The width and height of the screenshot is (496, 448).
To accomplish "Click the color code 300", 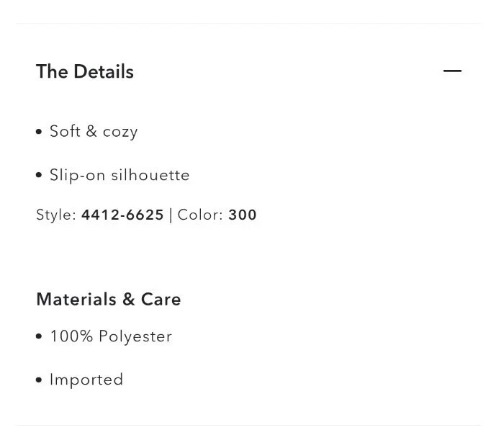I will click(243, 215).
